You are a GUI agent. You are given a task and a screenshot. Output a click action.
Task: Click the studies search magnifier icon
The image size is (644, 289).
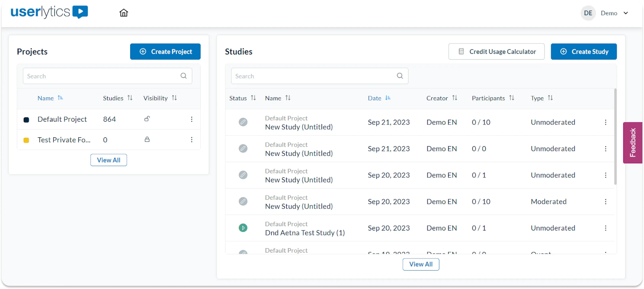(x=400, y=76)
